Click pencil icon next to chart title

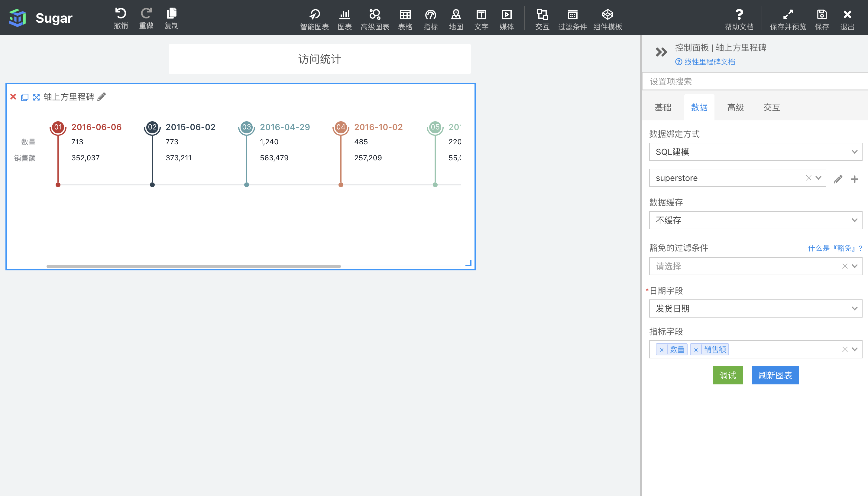coord(102,97)
